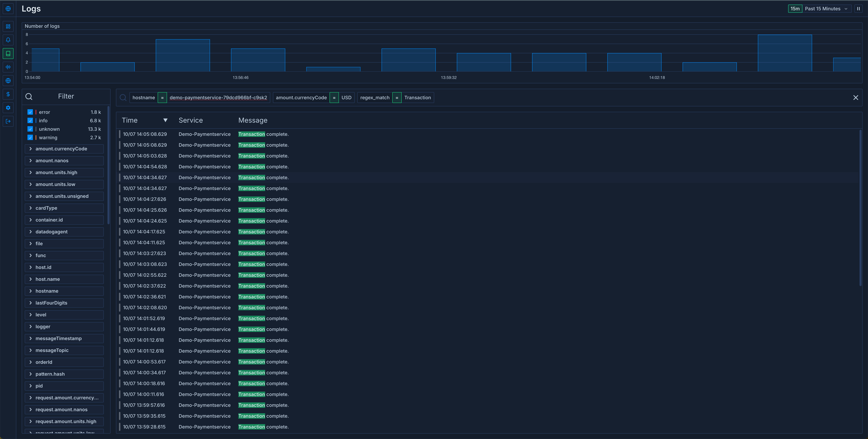Open the Past 15 Minutes time dropdown
Image resolution: width=868 pixels, height=439 pixels.
pyautogui.click(x=826, y=9)
